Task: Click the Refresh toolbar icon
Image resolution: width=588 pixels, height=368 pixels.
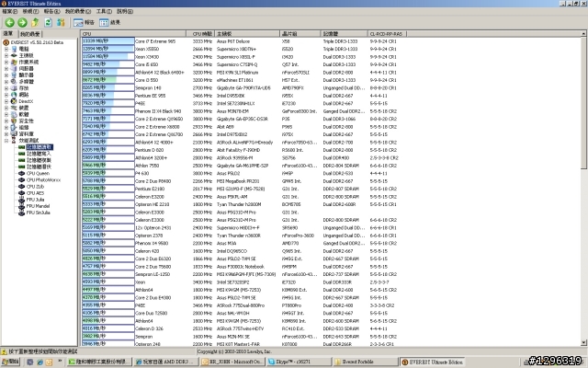Action: coord(48,22)
